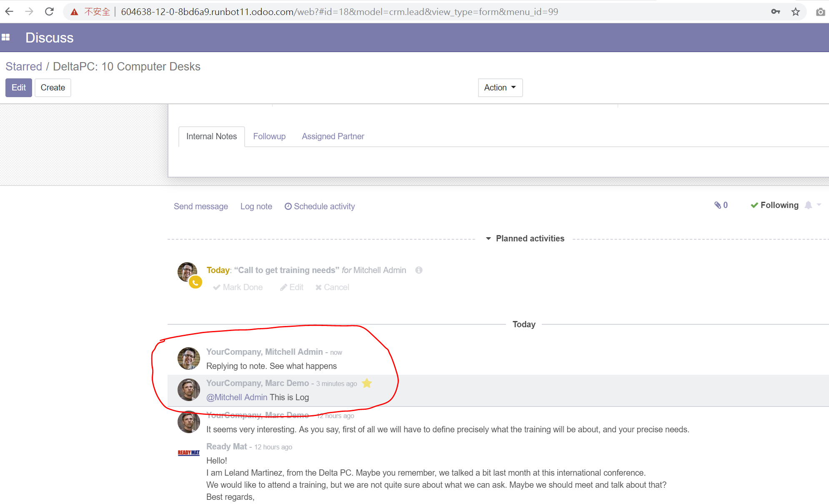This screenshot has height=504, width=829.
Task: Click inside the browser address bar
Action: pyautogui.click(x=333, y=11)
